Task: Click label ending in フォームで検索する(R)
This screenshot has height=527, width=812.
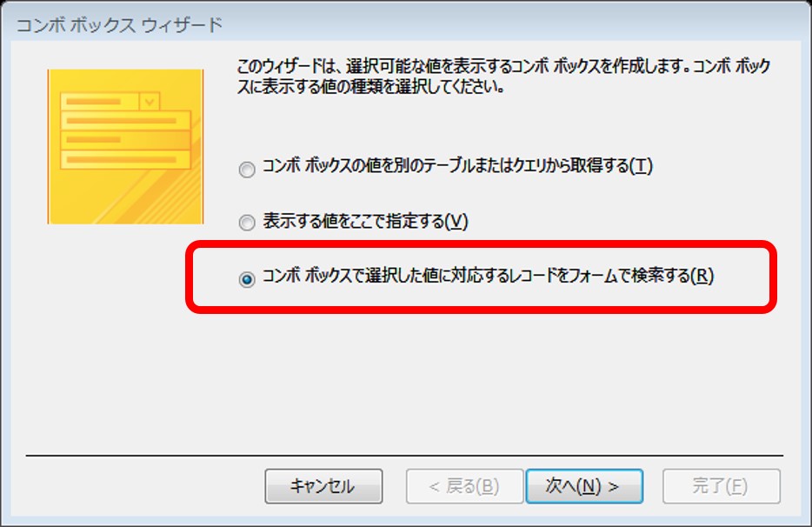Action: (x=488, y=276)
